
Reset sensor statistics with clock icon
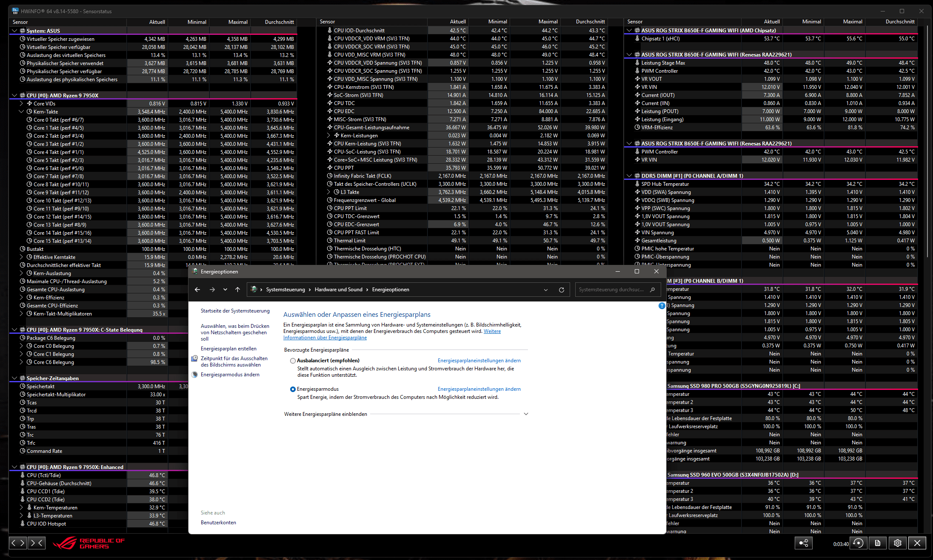(858, 543)
